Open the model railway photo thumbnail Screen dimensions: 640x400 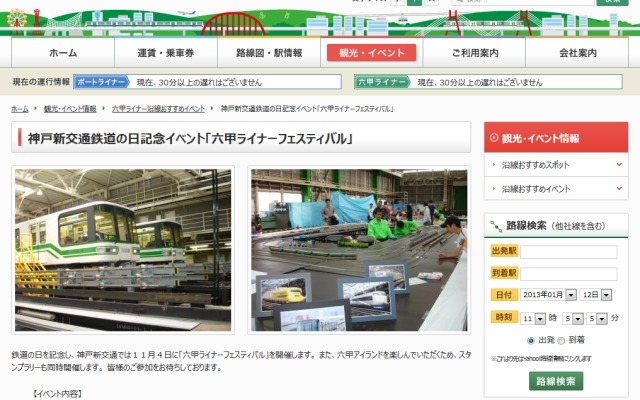pyautogui.click(x=359, y=250)
